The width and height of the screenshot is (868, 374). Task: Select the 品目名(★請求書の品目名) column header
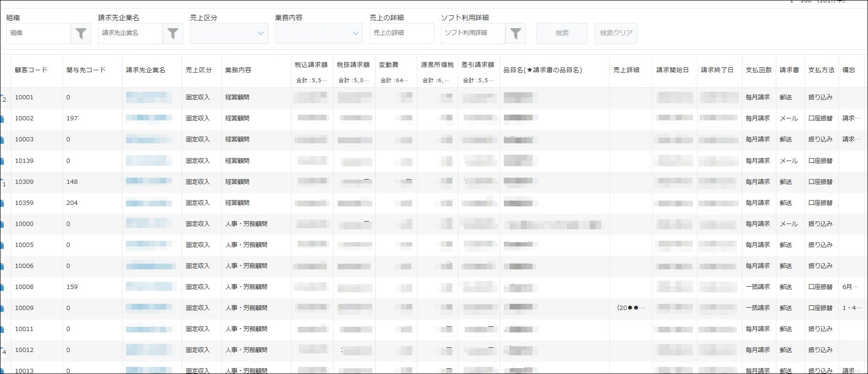coord(543,70)
